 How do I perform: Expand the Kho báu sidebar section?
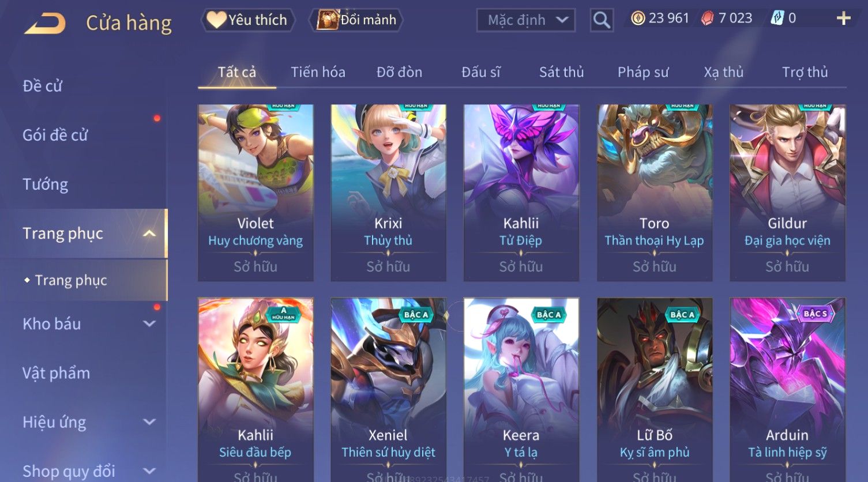[149, 324]
